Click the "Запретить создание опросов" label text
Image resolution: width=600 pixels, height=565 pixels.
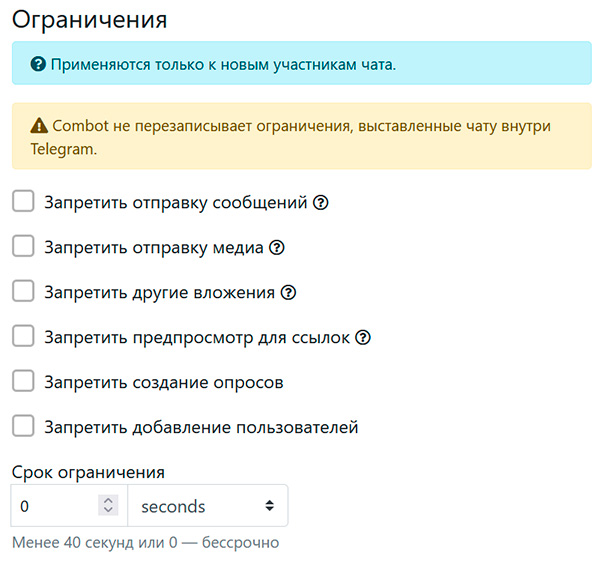point(164,383)
